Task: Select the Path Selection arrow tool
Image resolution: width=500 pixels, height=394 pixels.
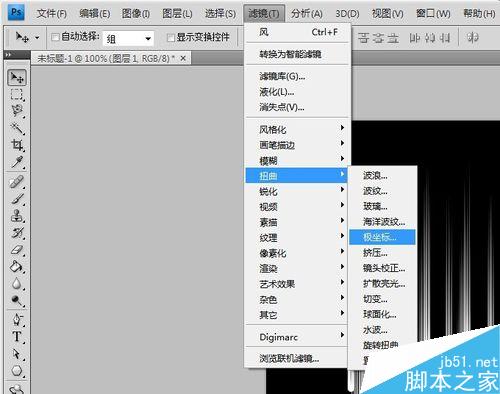Action: click(17, 354)
